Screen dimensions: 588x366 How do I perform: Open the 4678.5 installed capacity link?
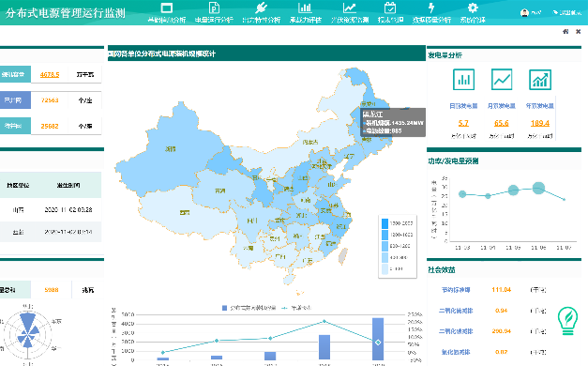click(50, 75)
